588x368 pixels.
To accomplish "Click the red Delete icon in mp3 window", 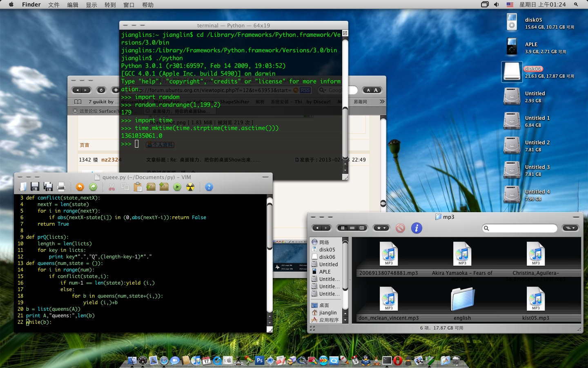I will pyautogui.click(x=400, y=228).
